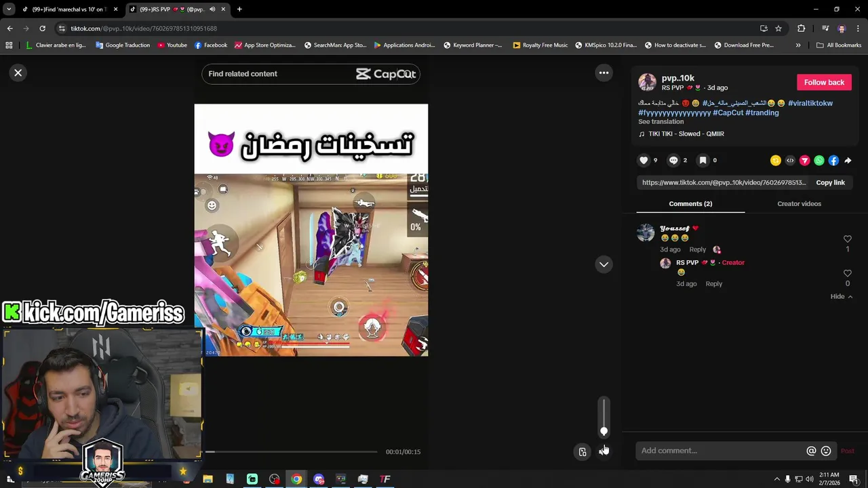Share via repost yellow icon
Screen dimensions: 868x488
[776, 161]
